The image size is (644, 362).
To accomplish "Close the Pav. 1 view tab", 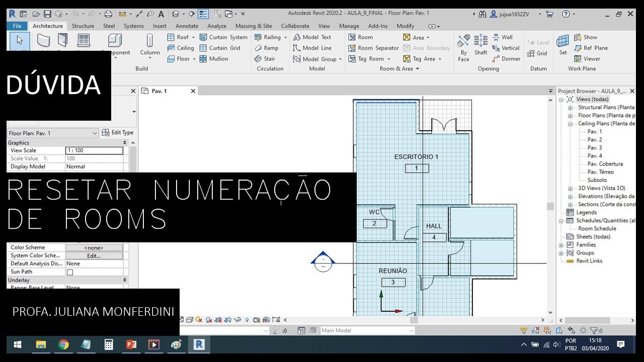I will 193,91.
